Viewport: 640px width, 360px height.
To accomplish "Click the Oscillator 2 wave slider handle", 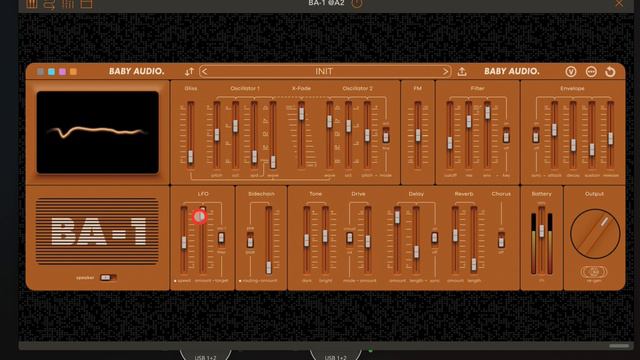I will click(x=329, y=121).
